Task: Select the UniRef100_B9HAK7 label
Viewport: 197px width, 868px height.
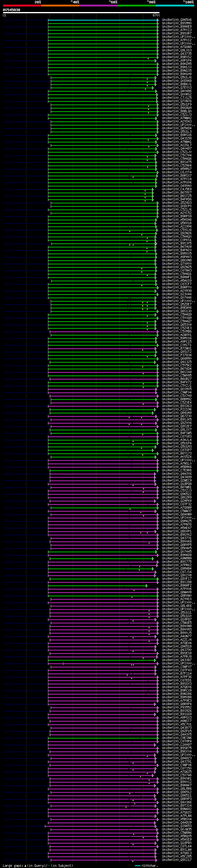Action: pyautogui.click(x=177, y=785)
